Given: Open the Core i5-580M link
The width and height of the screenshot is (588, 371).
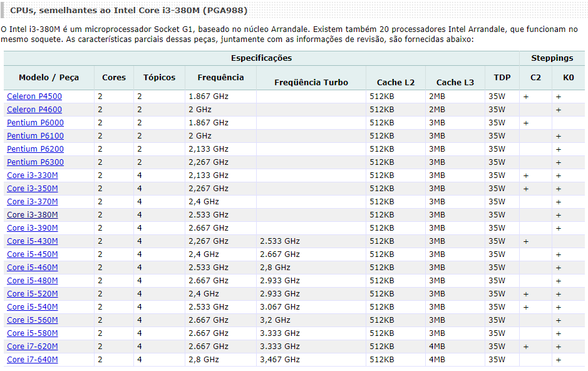Looking at the screenshot, I should (33, 333).
